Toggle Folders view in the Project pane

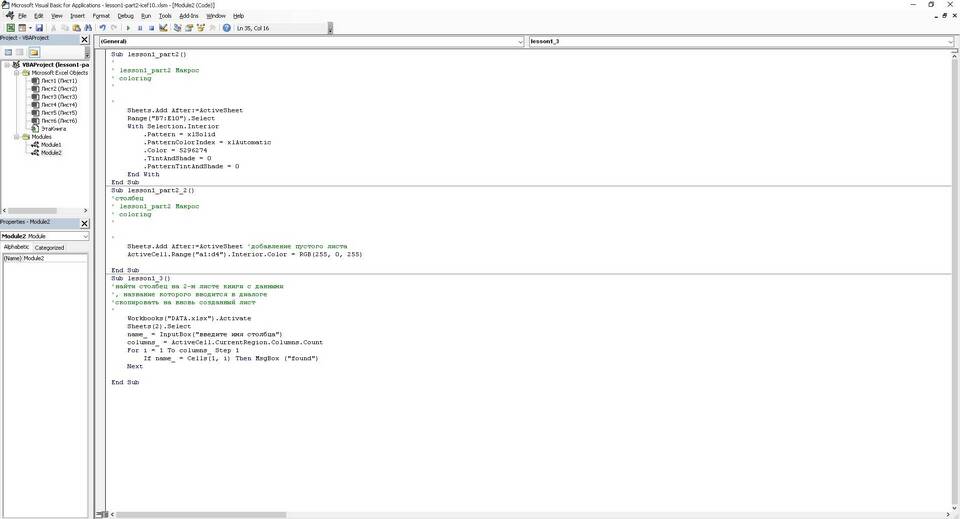pyautogui.click(x=33, y=52)
